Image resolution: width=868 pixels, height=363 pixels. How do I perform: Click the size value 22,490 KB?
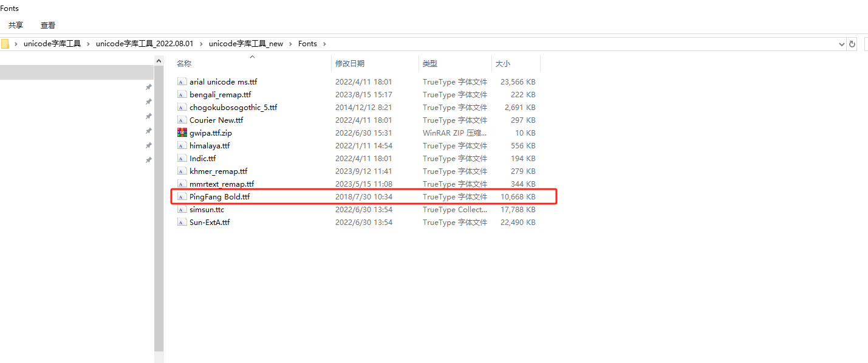(x=518, y=222)
